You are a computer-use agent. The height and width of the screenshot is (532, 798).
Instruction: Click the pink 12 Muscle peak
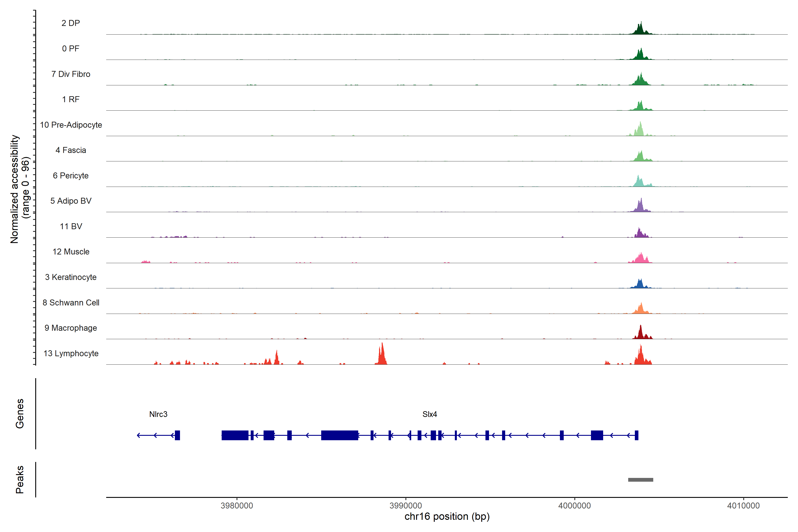640,259
